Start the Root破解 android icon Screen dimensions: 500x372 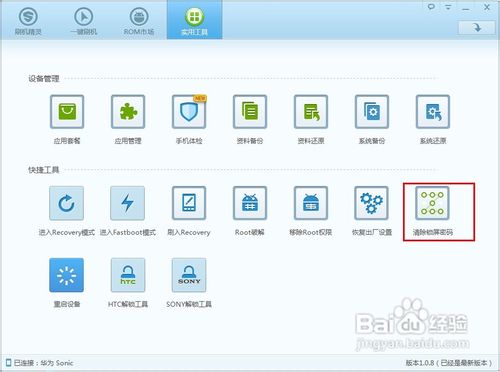(x=250, y=203)
